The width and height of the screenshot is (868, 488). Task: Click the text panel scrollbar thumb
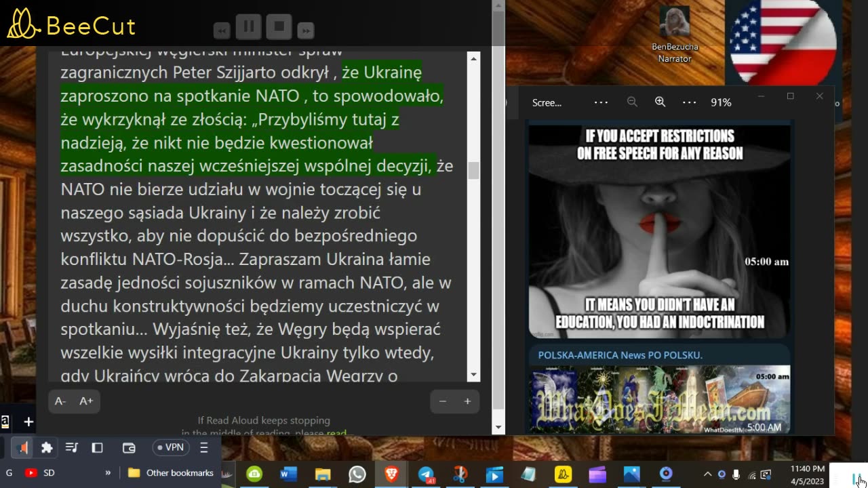473,170
